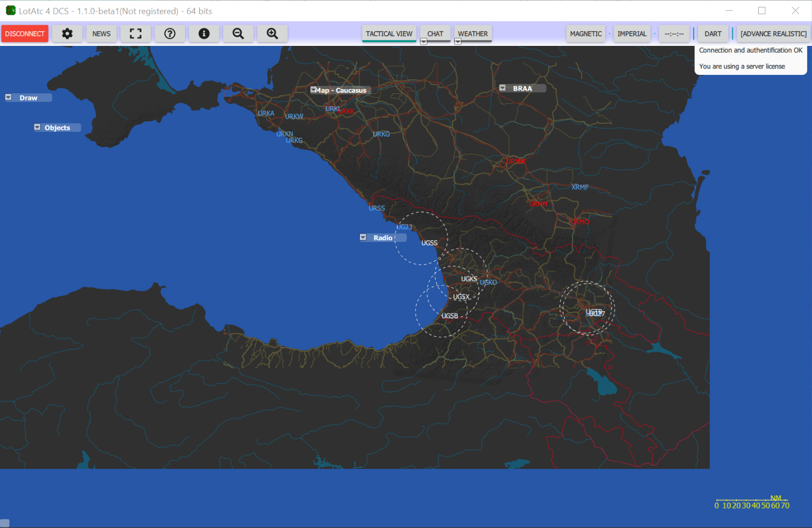Select the UGKO airbase label
The width and height of the screenshot is (812, 528).
(x=489, y=283)
